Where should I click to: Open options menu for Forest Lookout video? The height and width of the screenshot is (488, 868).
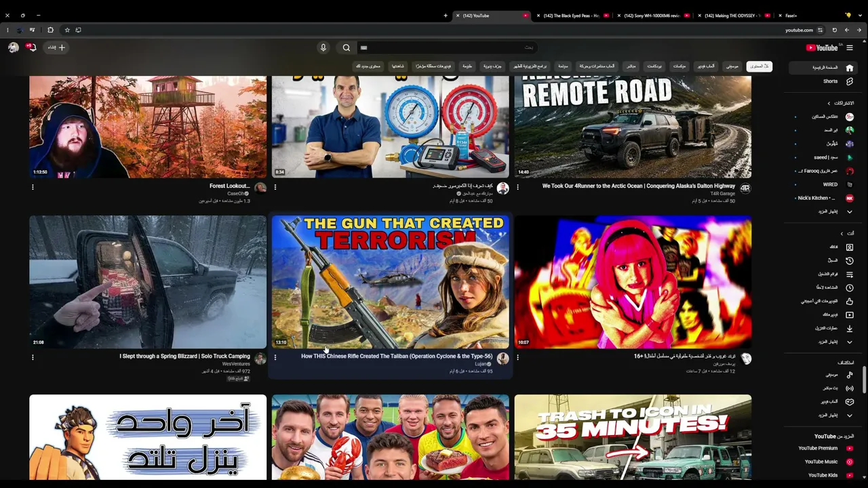(33, 187)
